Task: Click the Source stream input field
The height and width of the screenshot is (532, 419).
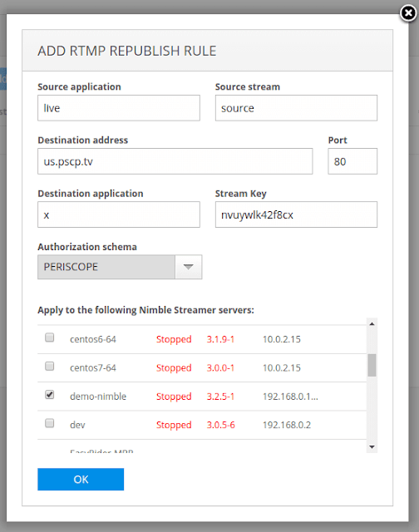Action: [296, 108]
